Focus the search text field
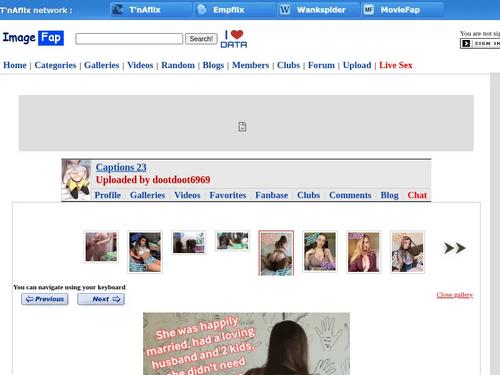The width and height of the screenshot is (500, 375). pos(129,39)
